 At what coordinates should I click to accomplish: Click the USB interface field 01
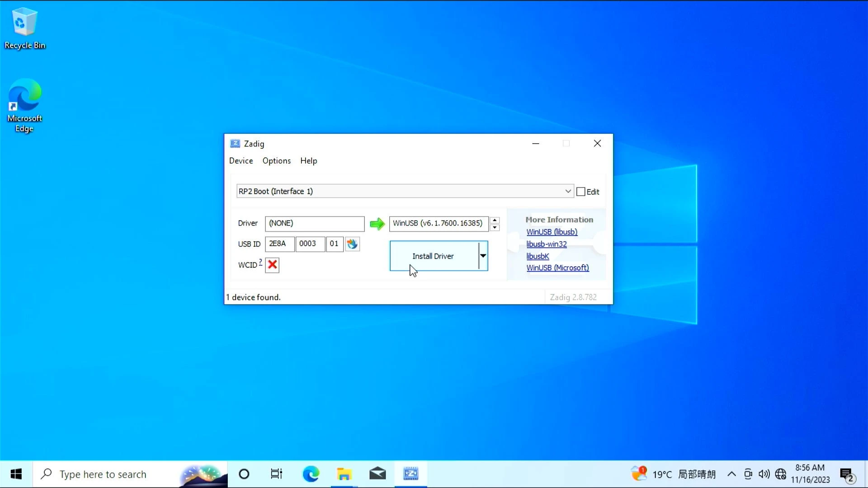(335, 244)
